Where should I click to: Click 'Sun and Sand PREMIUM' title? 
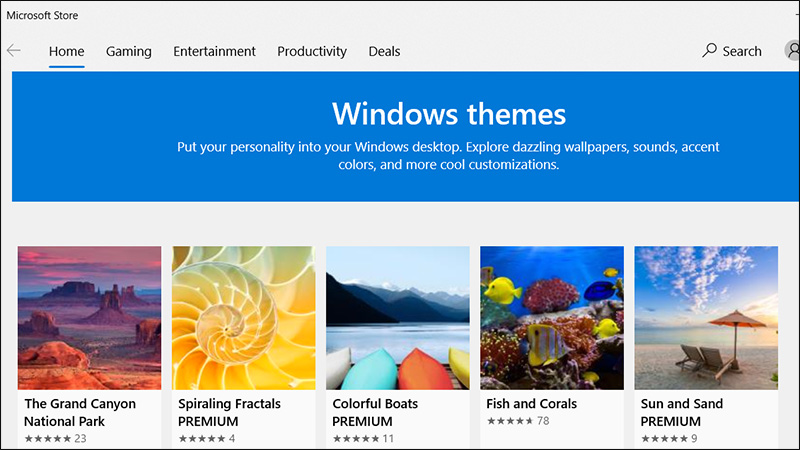(x=682, y=412)
